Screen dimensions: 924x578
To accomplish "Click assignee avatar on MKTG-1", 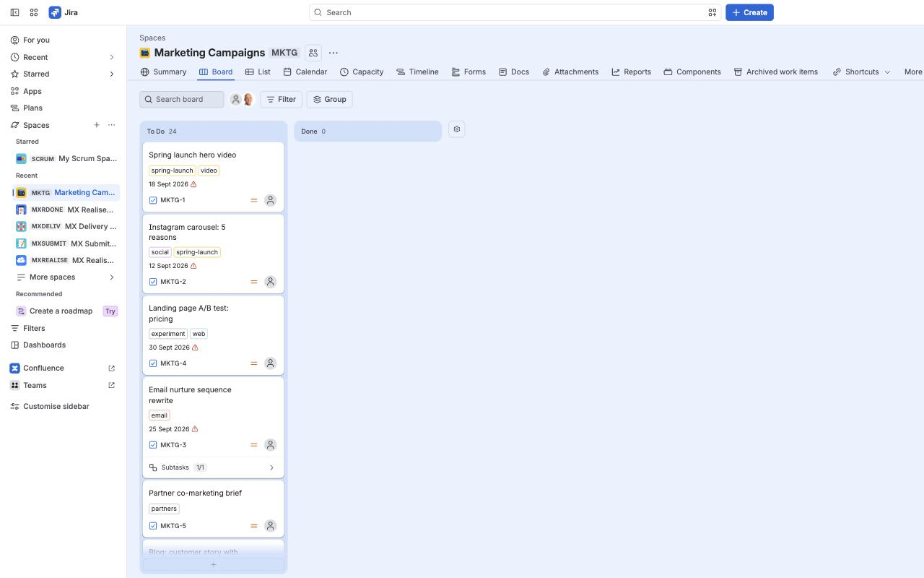I will coord(270,200).
